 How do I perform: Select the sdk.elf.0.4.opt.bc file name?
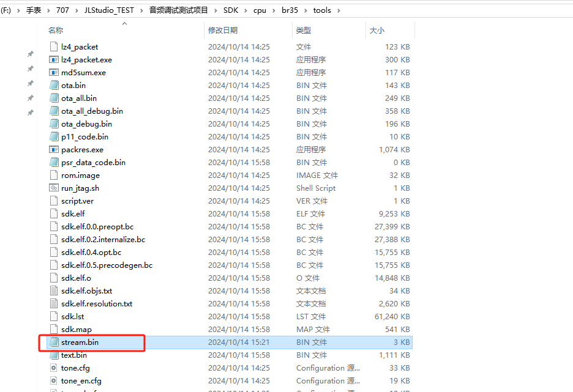pyautogui.click(x=91, y=252)
